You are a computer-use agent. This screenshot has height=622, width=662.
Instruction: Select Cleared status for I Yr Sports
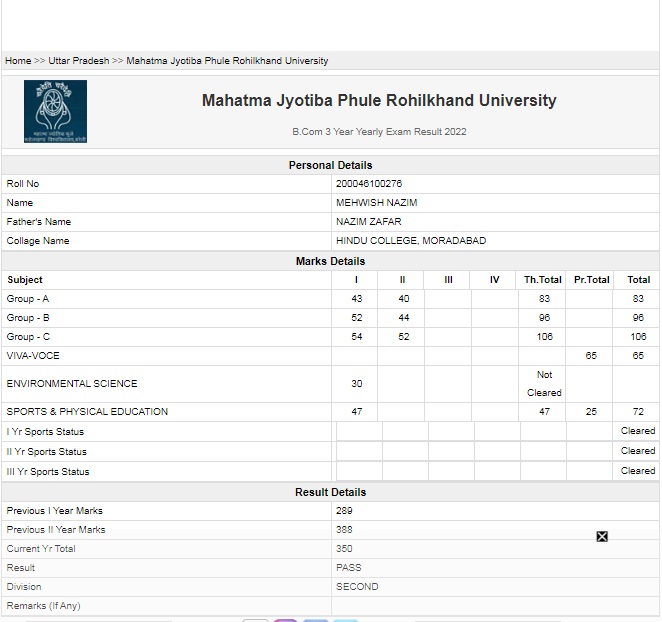[x=638, y=431]
